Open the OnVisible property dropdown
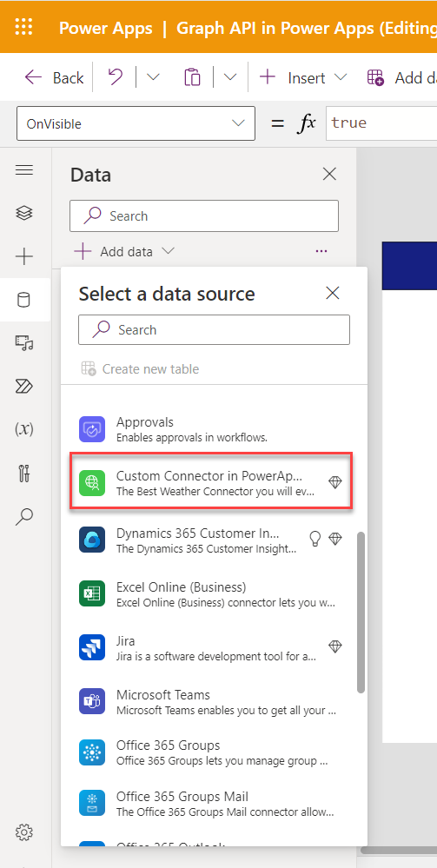 (x=136, y=123)
